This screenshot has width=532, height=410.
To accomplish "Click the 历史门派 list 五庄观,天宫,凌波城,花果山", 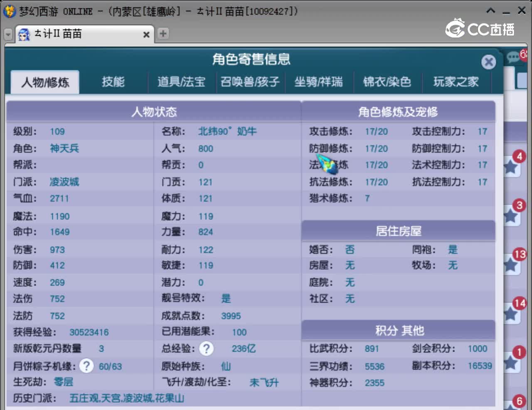I will point(127,398).
